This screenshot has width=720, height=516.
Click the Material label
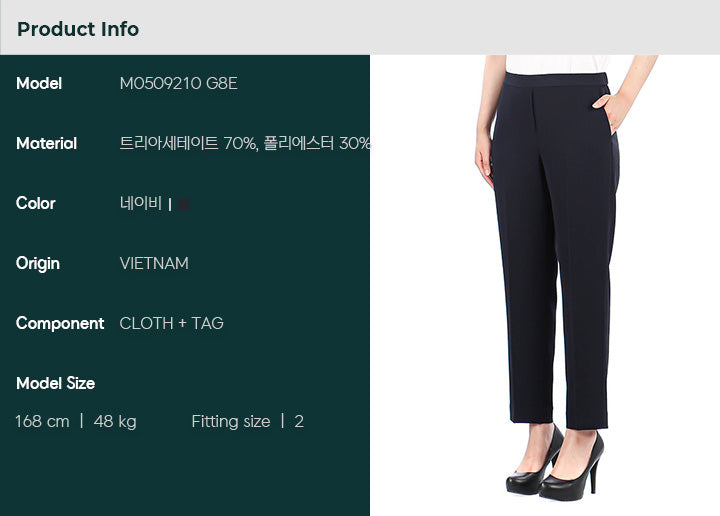tap(46, 144)
